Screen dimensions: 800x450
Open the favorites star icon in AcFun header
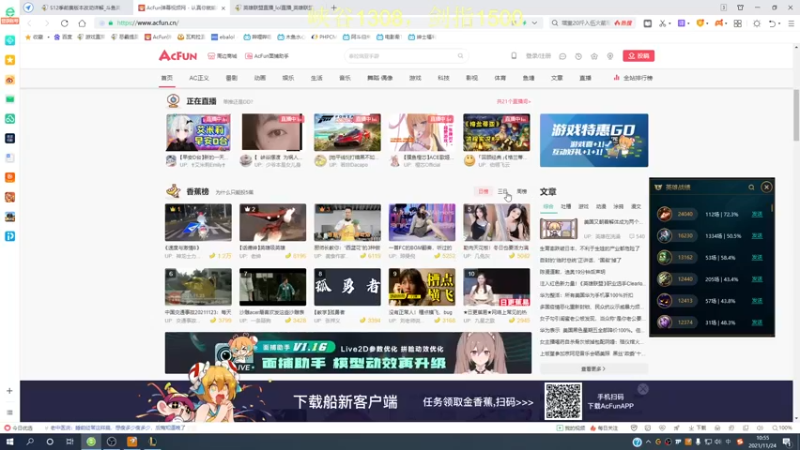point(594,56)
